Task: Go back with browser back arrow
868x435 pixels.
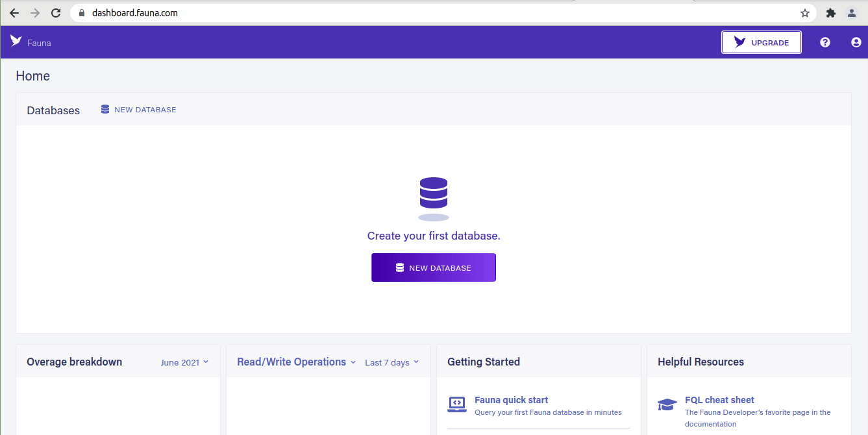Action: (14, 13)
